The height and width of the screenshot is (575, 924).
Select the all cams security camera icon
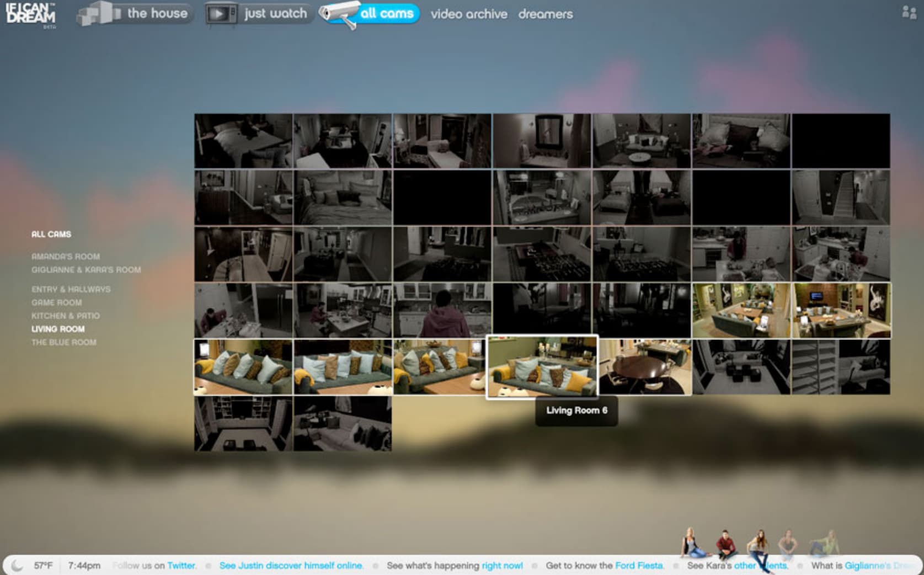(x=339, y=14)
